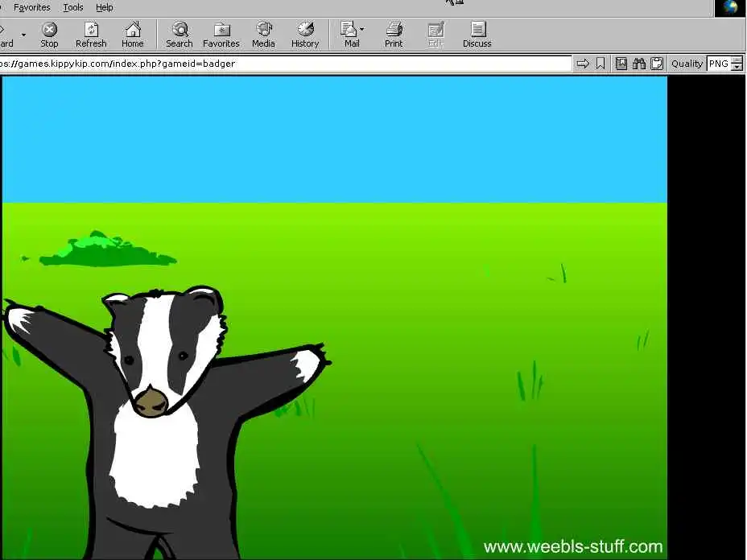The image size is (747, 560).
Task: Click the Quality PNG field
Action: click(719, 64)
